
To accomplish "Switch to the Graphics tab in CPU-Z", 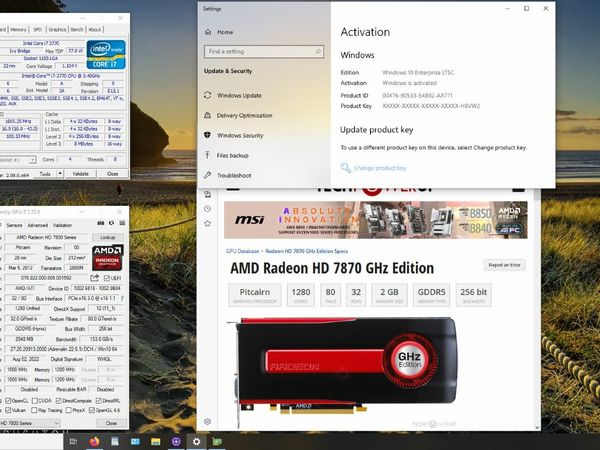I will click(57, 29).
